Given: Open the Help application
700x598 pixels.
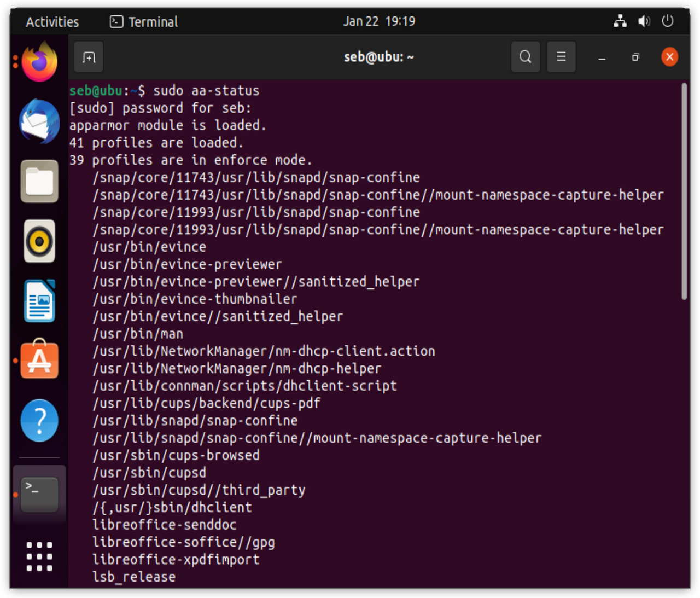Looking at the screenshot, I should coord(39,420).
